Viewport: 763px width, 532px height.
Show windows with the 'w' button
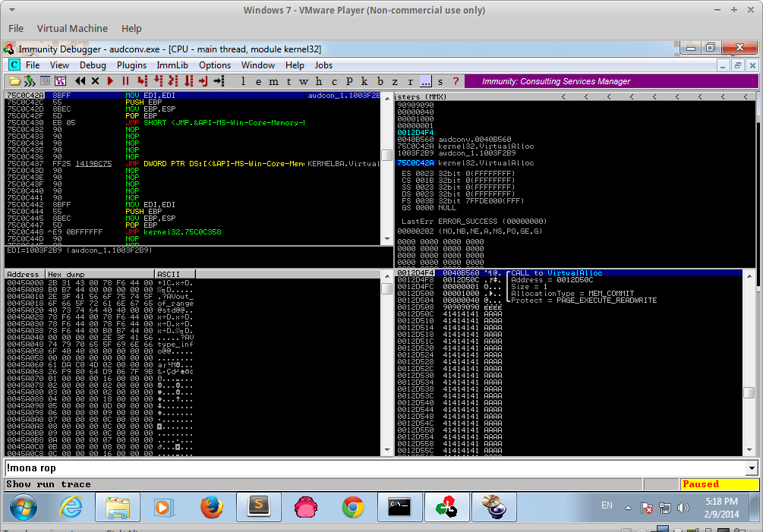(304, 81)
